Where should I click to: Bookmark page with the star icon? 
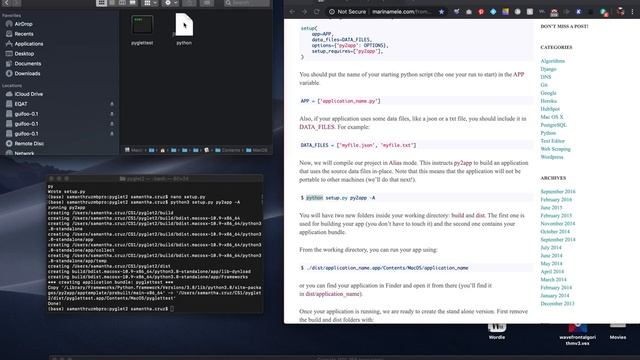coord(441,12)
